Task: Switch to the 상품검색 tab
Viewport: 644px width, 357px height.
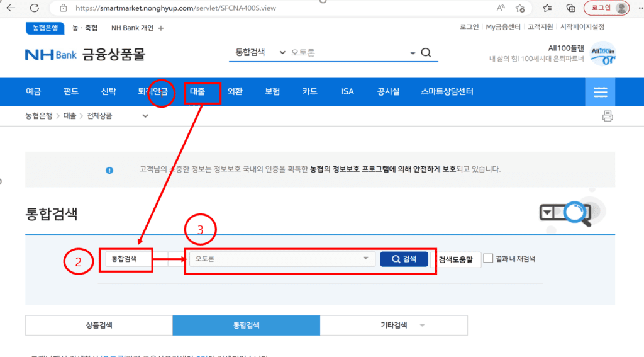Action: [99, 326]
